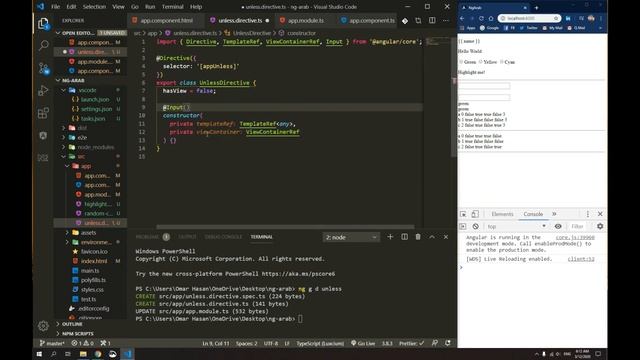640x360 pixels.
Task: Click the console Filter field
Action: [577, 226]
